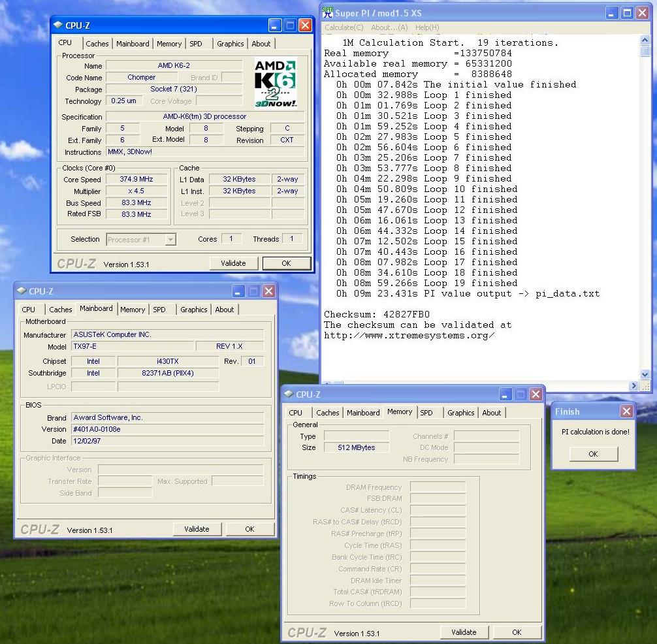The height and width of the screenshot is (644, 657).
Task: Click the Super PI title bar icon
Action: [328, 12]
